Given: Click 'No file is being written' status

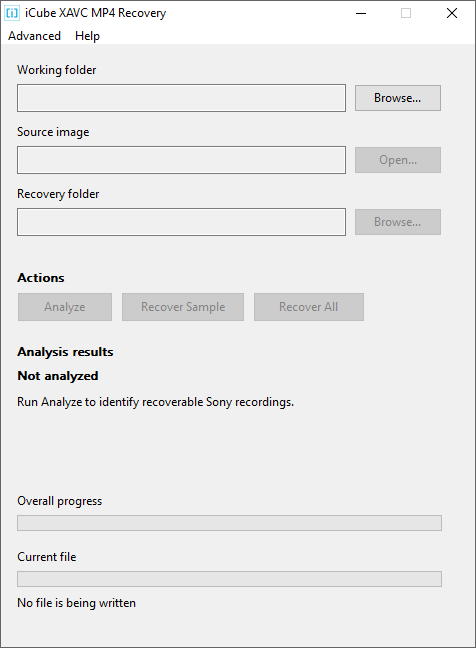Looking at the screenshot, I should (76, 603).
